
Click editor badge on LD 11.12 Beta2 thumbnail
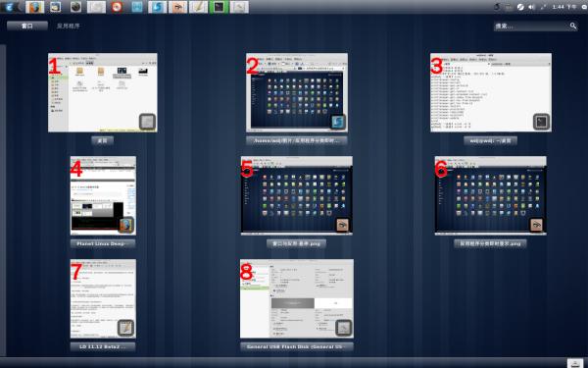tap(125, 328)
